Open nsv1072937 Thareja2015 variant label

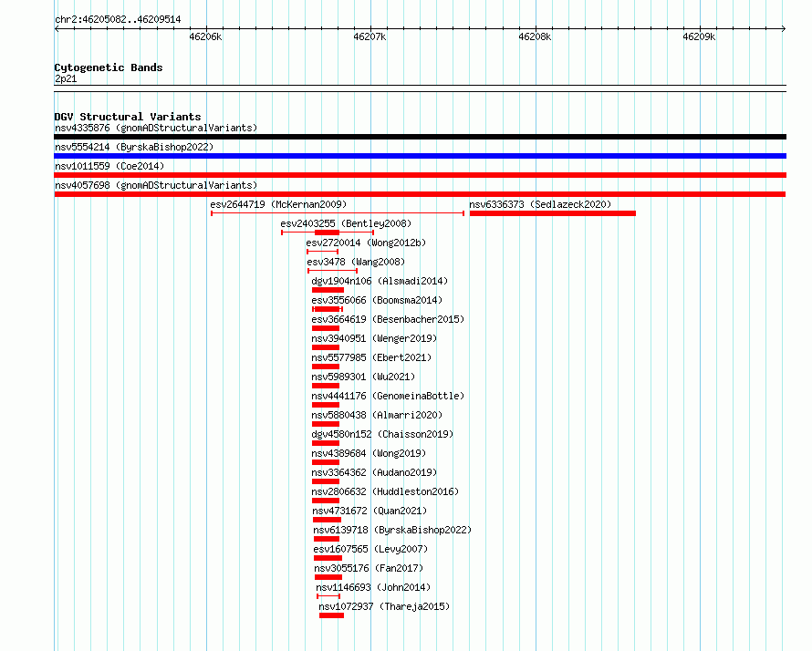[x=384, y=606]
